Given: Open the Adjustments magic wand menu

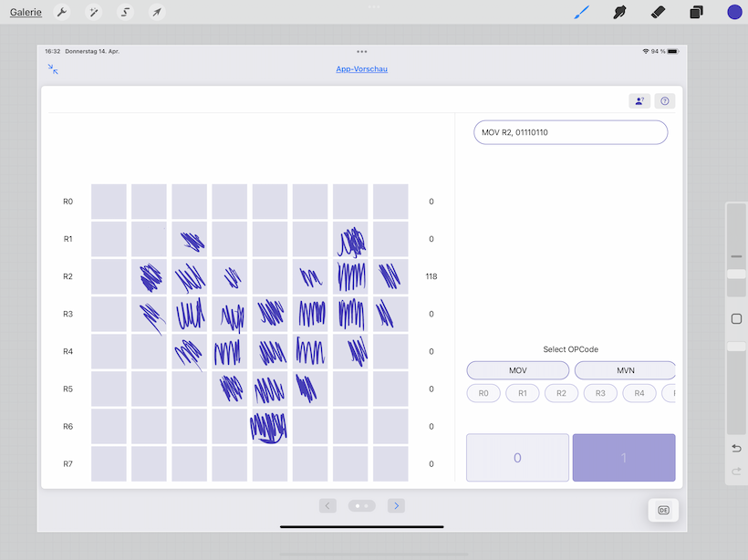Looking at the screenshot, I should click(x=93, y=13).
